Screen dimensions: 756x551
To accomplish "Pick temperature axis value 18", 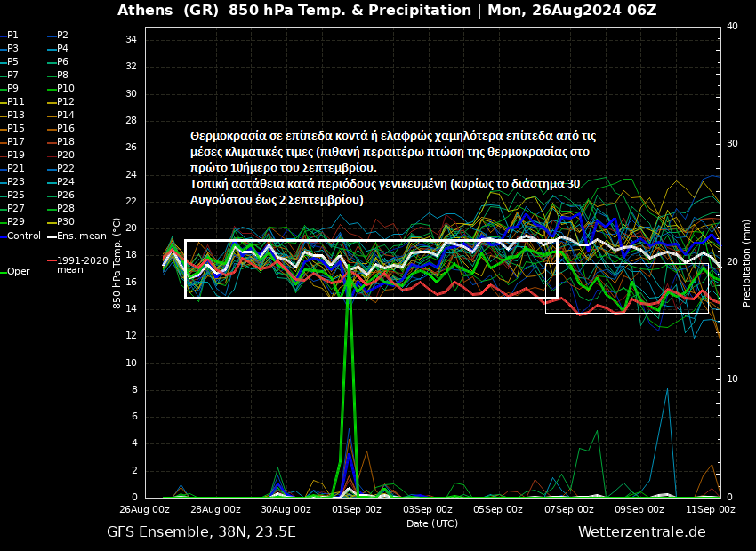I will [131, 255].
